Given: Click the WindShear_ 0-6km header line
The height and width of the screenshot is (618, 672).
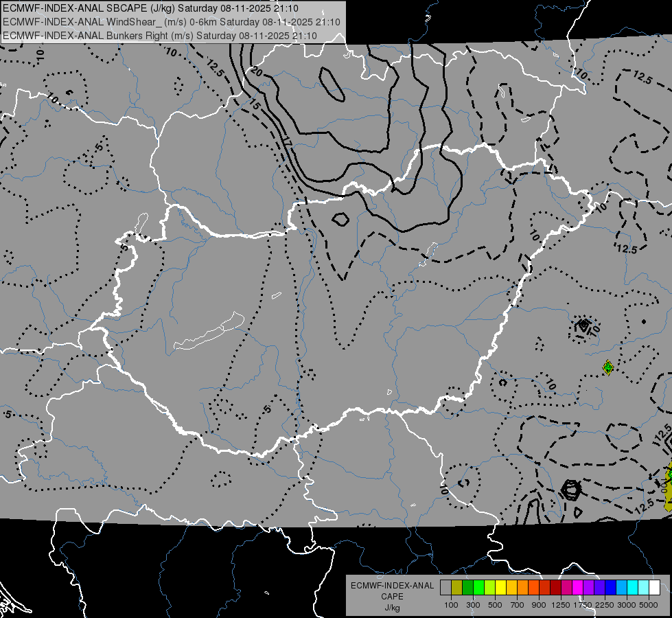Looking at the screenshot, I should pyautogui.click(x=172, y=22).
